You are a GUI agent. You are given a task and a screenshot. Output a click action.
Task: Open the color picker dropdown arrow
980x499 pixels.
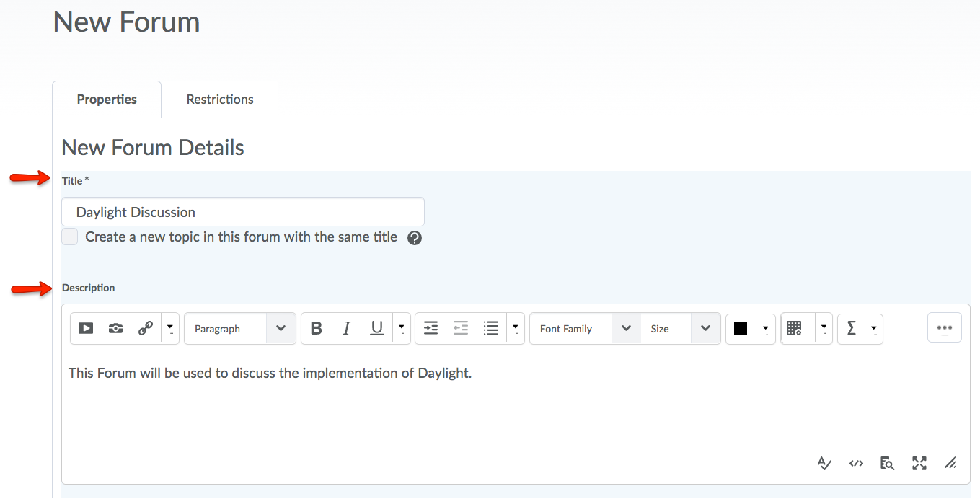(766, 329)
